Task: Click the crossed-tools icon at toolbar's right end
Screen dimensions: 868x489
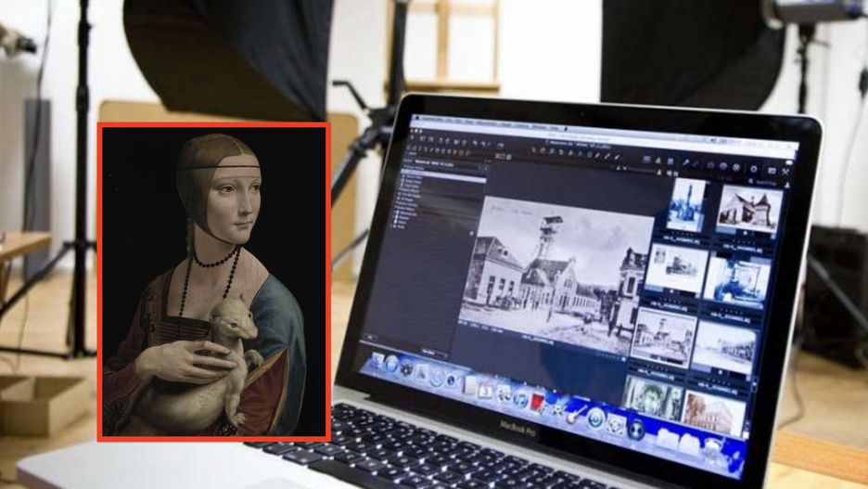Action: click(785, 172)
